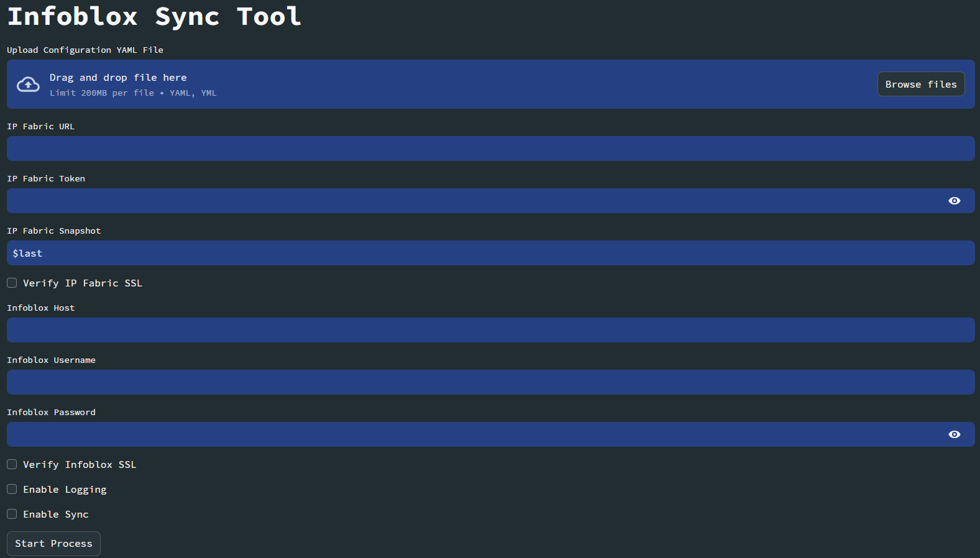
Task: Click the 'IP Fabric Snapshot' label text
Action: pyautogui.click(x=53, y=231)
